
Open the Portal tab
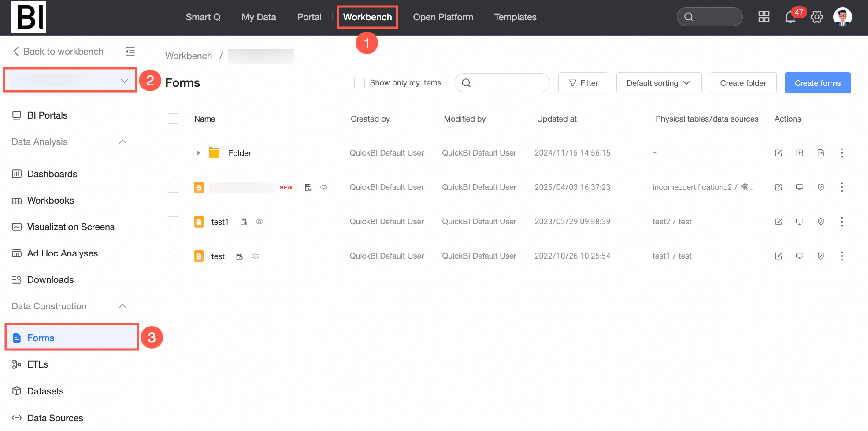click(x=309, y=17)
